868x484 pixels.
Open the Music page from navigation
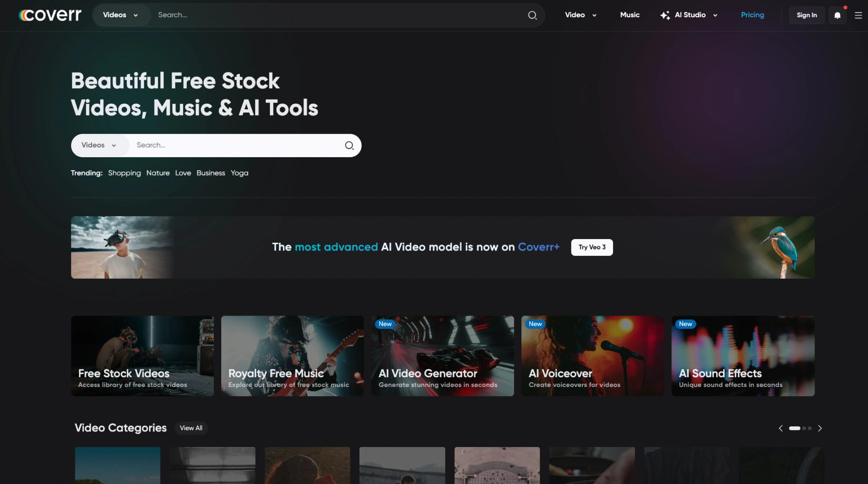(630, 15)
